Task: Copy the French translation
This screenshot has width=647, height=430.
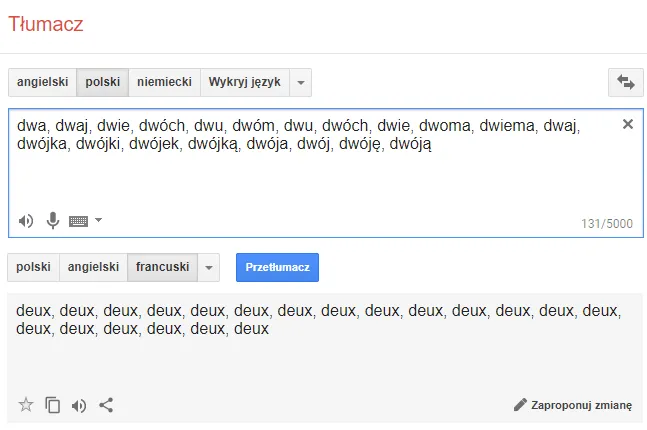Action: pos(52,405)
